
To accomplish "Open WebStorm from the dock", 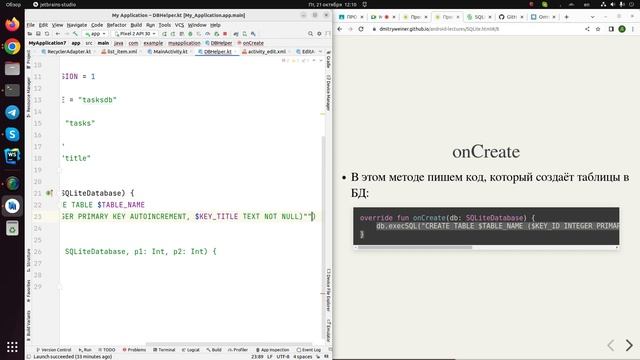I will (x=12, y=156).
